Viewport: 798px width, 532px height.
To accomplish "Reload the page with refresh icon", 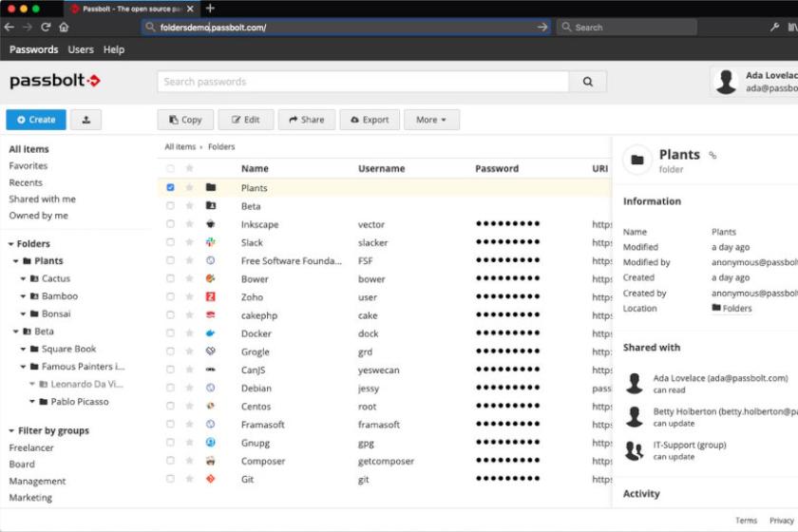I will click(46, 27).
